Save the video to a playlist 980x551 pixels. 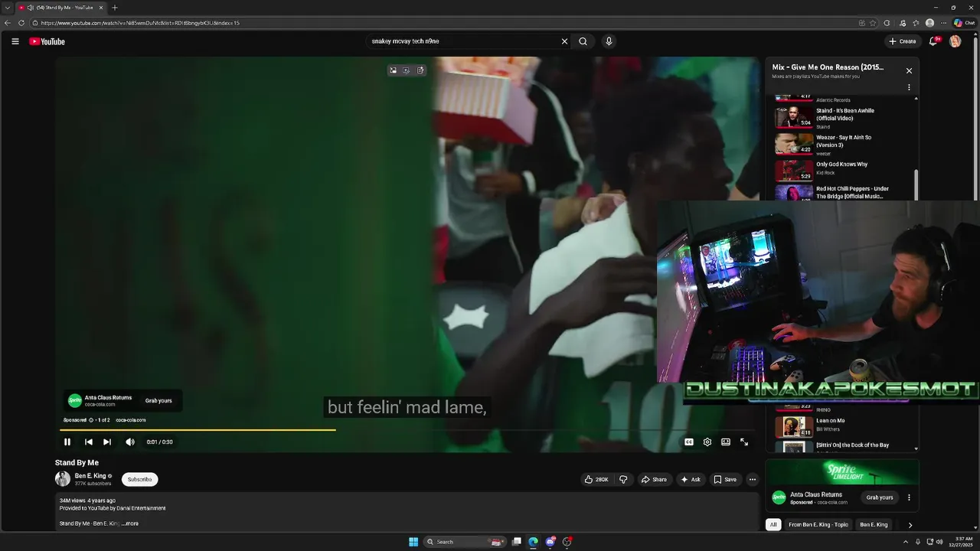[x=725, y=479]
